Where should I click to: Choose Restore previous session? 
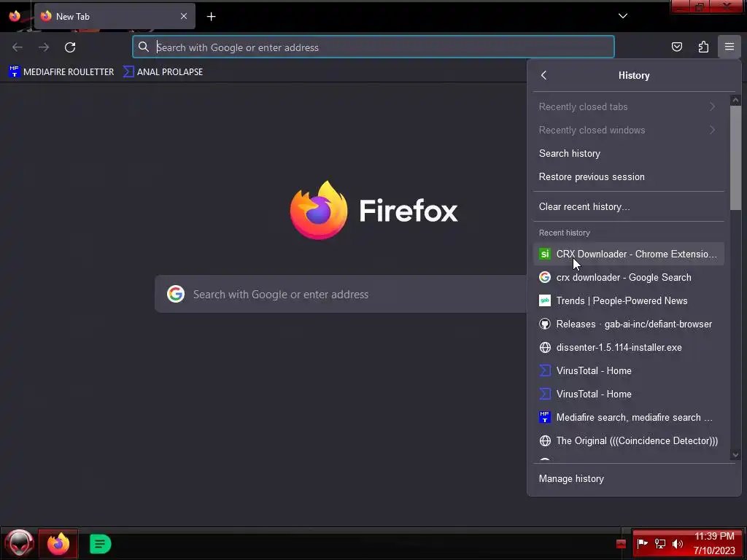628,176
